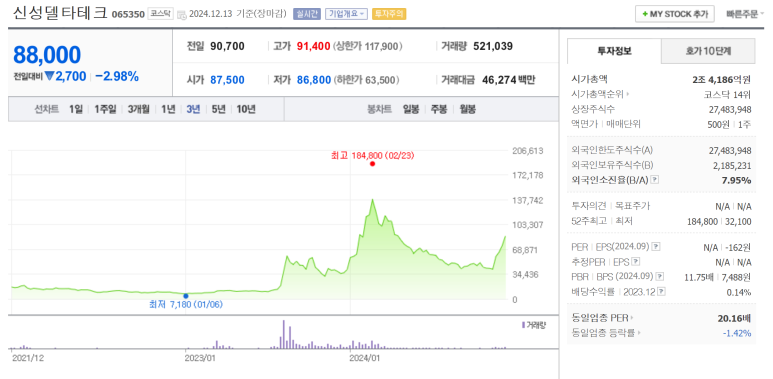Click the 실시간 badge button

pyautogui.click(x=307, y=14)
